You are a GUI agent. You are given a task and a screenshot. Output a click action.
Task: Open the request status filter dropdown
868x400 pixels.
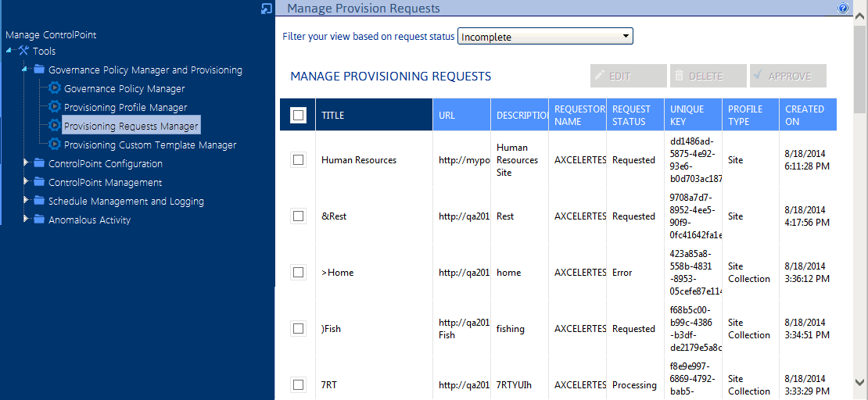[545, 37]
